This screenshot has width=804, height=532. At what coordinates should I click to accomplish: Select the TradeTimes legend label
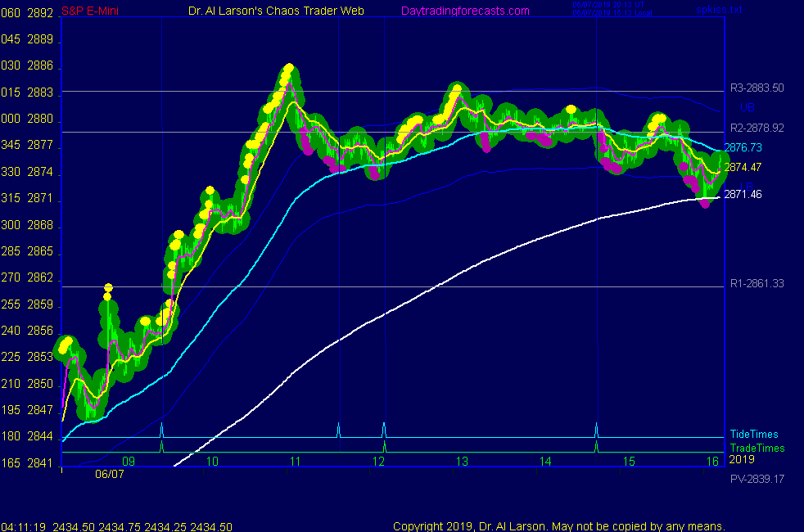point(757,448)
